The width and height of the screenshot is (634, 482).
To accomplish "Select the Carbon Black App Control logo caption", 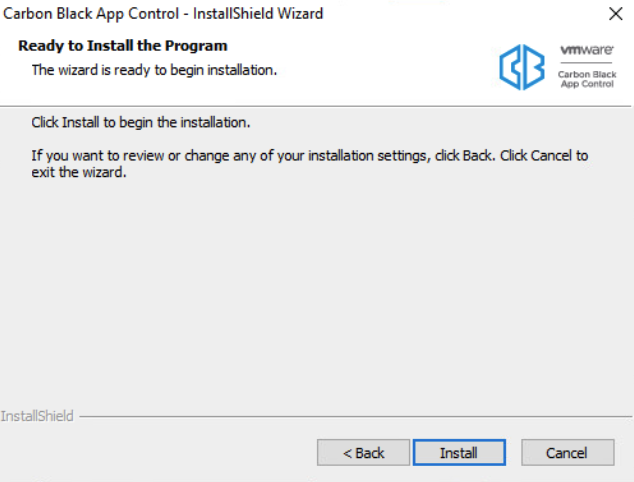I will [x=587, y=79].
